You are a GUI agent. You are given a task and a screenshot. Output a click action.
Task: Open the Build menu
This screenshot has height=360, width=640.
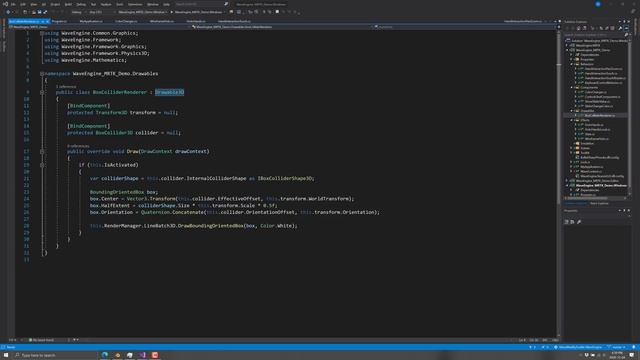[68, 4]
